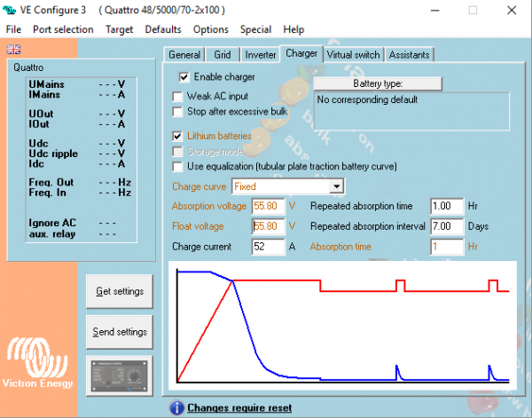This screenshot has height=418, width=532.
Task: Switch to the Assistants tab
Action: [x=409, y=55]
